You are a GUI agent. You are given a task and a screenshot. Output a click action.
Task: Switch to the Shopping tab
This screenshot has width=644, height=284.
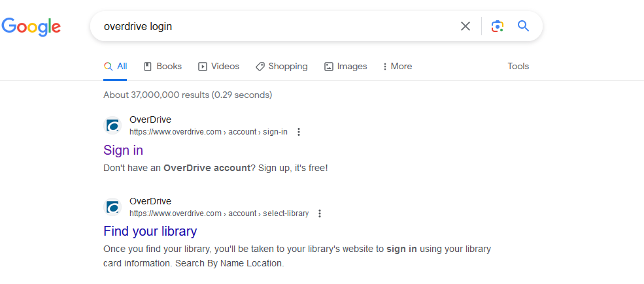pos(281,66)
